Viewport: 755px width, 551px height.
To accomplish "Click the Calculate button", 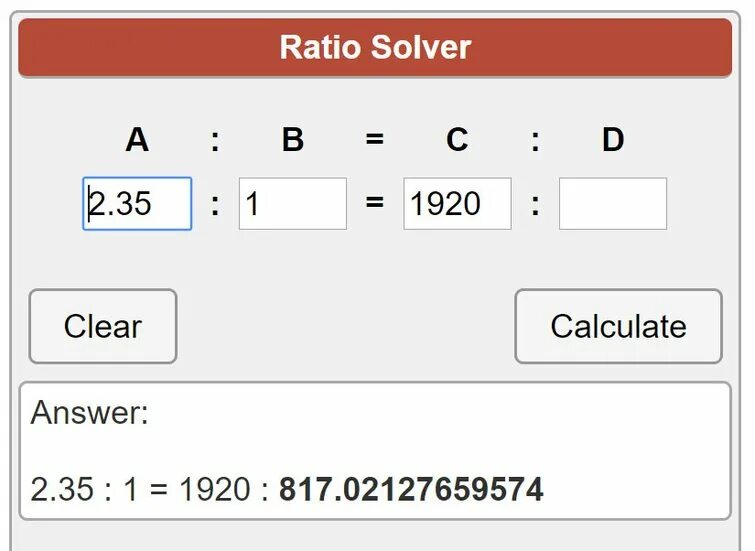I will point(618,326).
